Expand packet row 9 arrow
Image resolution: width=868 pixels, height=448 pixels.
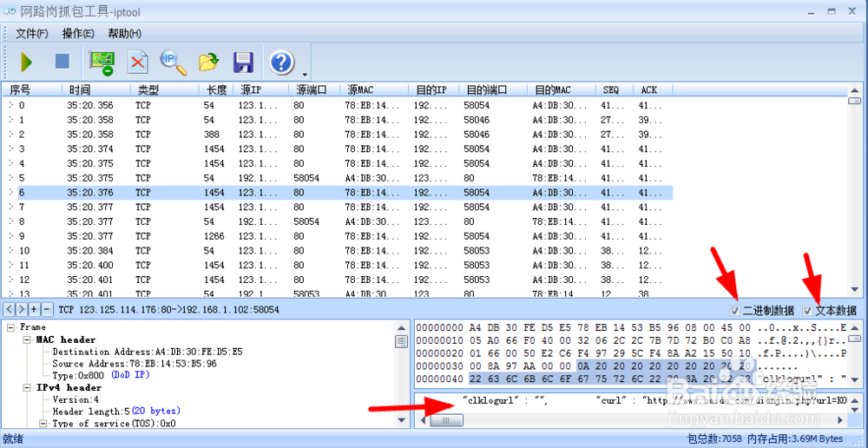[x=11, y=236]
